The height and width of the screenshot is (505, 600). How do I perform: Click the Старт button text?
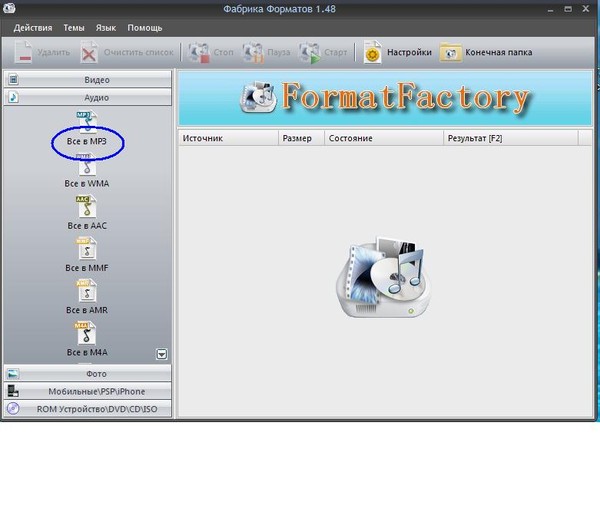pyautogui.click(x=336, y=52)
